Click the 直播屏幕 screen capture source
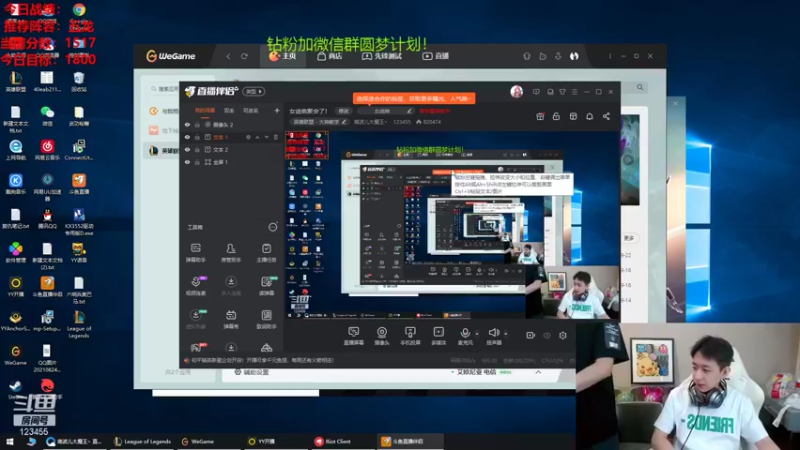Image resolution: width=800 pixels, height=450 pixels. (354, 336)
